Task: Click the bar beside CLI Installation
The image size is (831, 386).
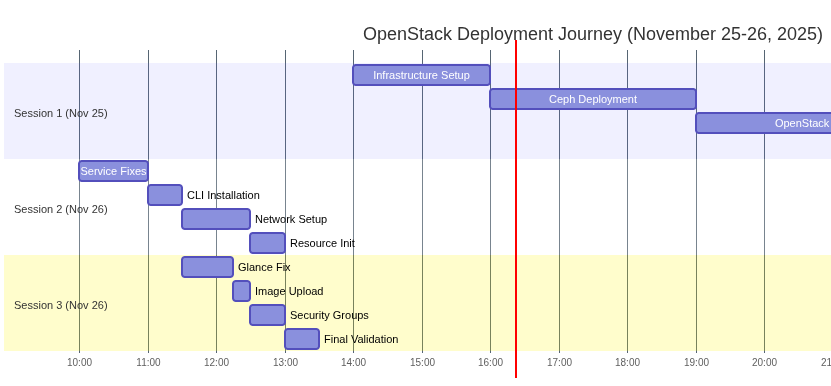Action: (165, 195)
